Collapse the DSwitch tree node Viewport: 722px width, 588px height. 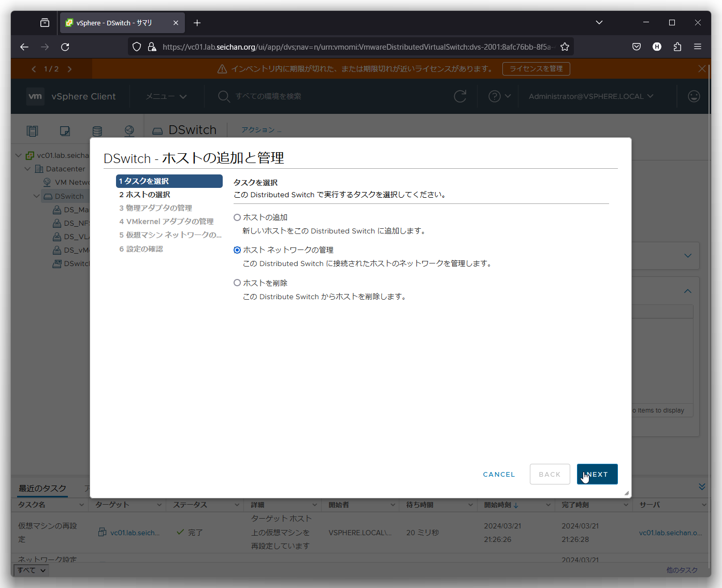point(36,196)
